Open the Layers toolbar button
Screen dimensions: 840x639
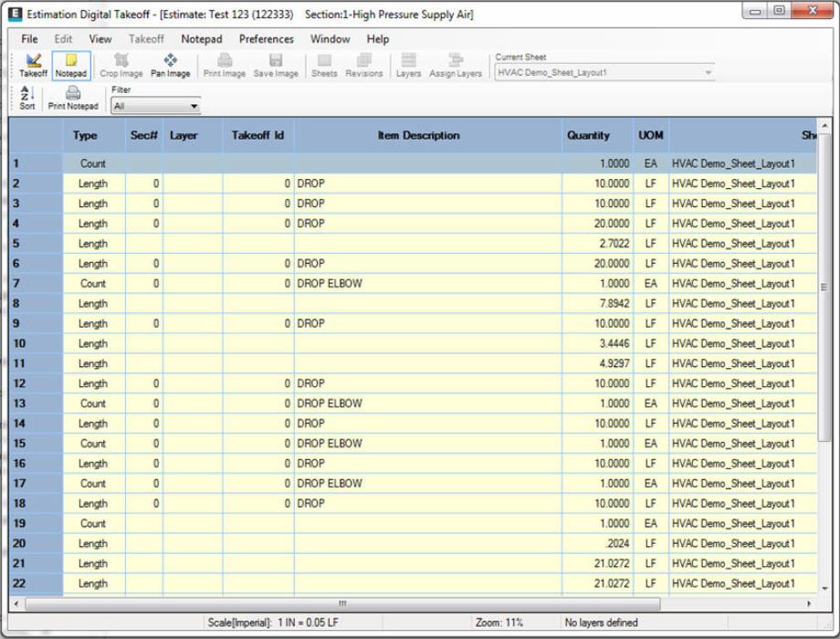[x=408, y=66]
